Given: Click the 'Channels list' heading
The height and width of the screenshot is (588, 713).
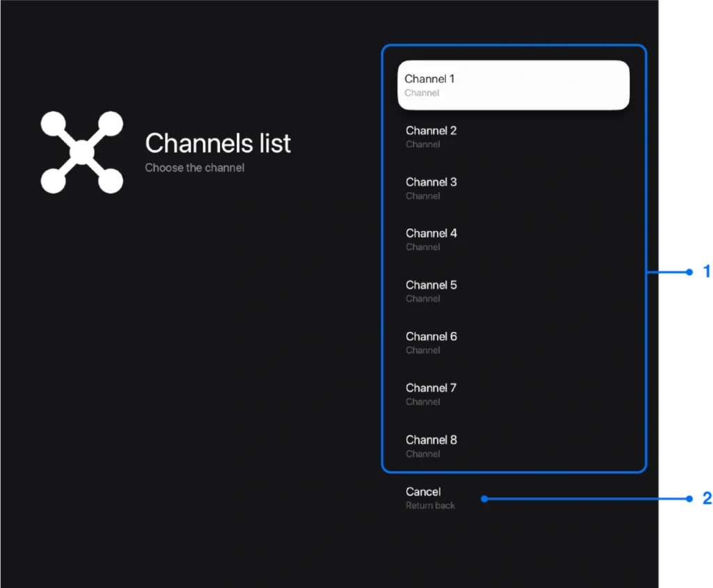Looking at the screenshot, I should coord(217,144).
